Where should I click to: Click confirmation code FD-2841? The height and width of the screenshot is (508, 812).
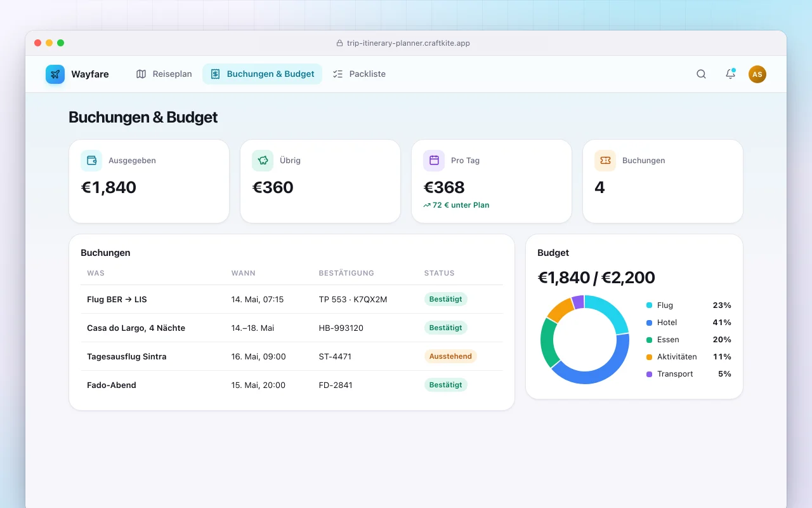[x=336, y=385]
